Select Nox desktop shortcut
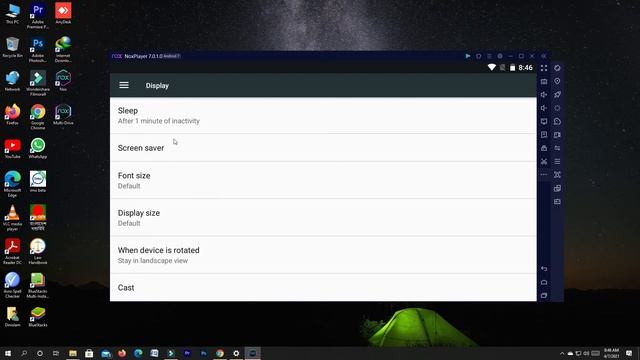640x360 pixels. [63, 80]
